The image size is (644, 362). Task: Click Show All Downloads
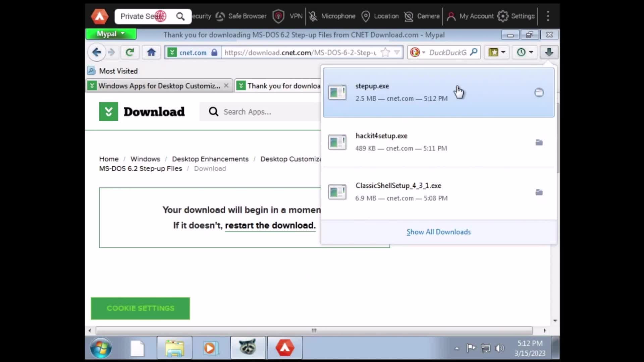(439, 232)
